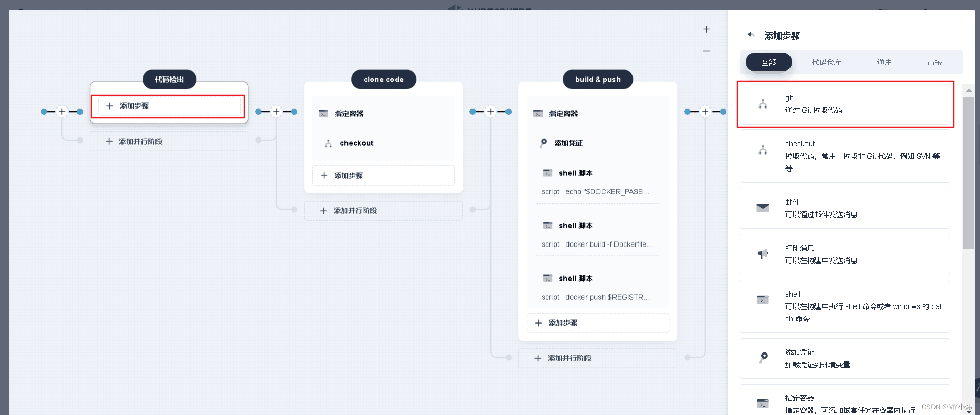
Task: Click the checkout step in clone code stage
Action: click(x=384, y=143)
